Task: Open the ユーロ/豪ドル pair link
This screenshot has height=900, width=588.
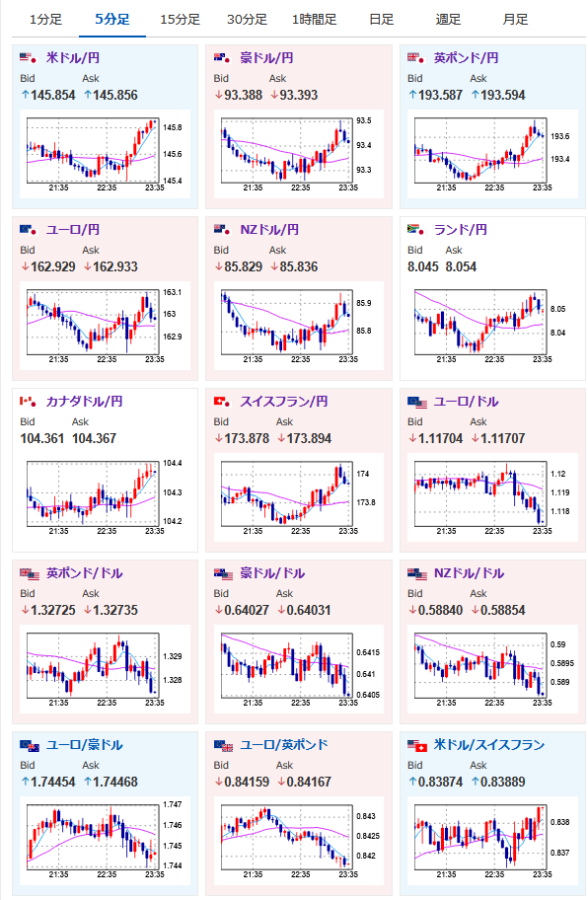Action: 84,744
